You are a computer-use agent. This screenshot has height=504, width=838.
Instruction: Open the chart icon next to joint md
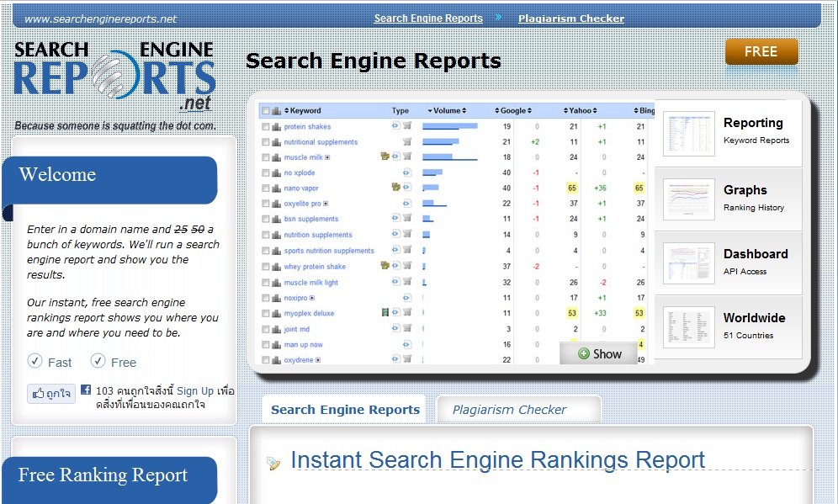pyautogui.click(x=276, y=329)
